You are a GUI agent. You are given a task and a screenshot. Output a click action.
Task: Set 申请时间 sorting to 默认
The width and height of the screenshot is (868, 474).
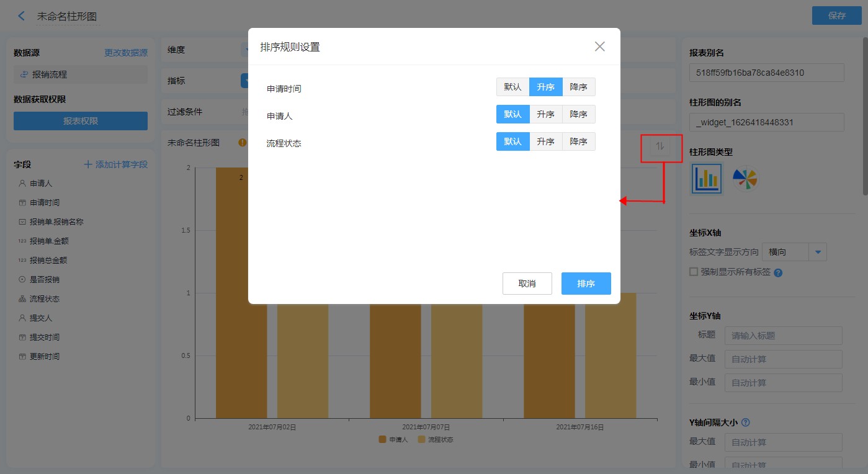click(512, 87)
